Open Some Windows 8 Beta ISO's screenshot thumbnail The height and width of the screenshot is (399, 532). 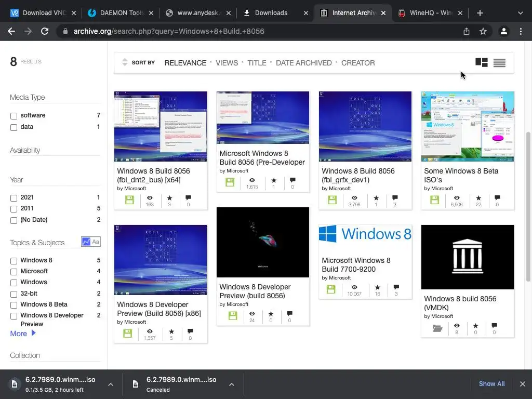click(468, 126)
